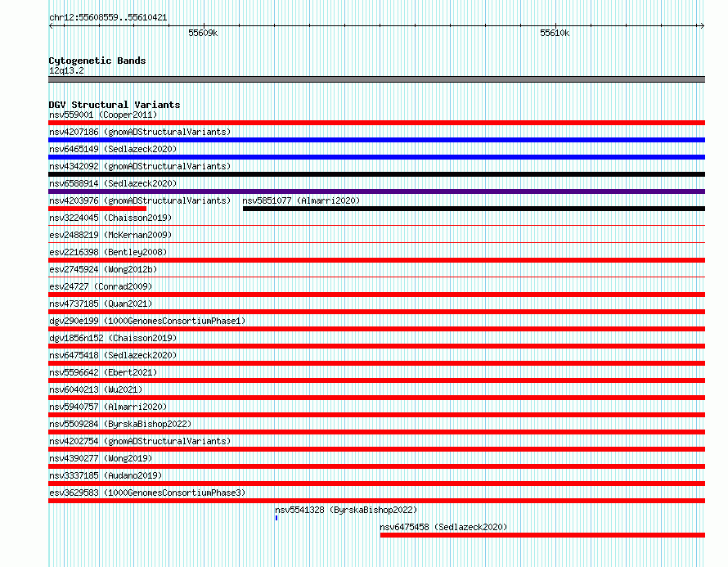Click esv24727 (Conrad2009) label
The image size is (728, 567).
pyautogui.click(x=101, y=286)
